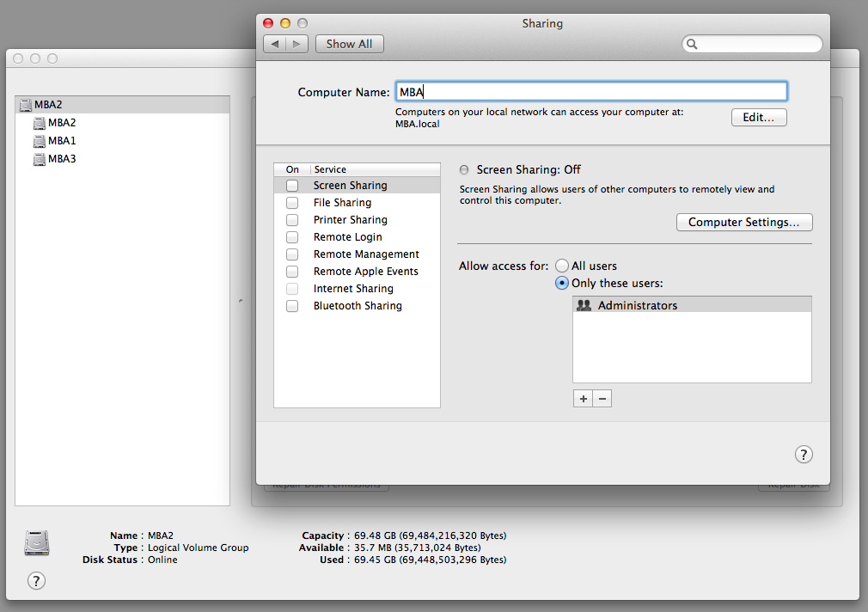
Task: Select Screen Sharing in the service list
Action: 357,186
